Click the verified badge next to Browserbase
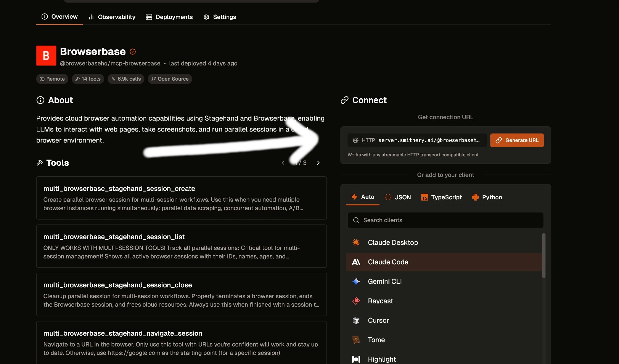Viewport: 619px width, 364px height. (x=133, y=52)
